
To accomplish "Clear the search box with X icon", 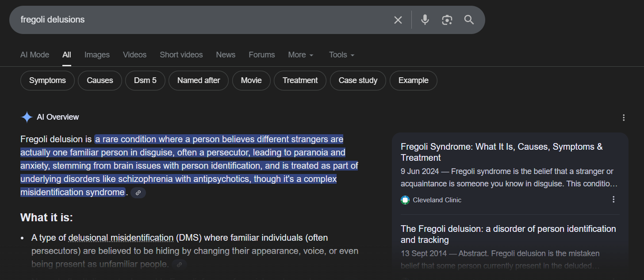I will coord(398,20).
